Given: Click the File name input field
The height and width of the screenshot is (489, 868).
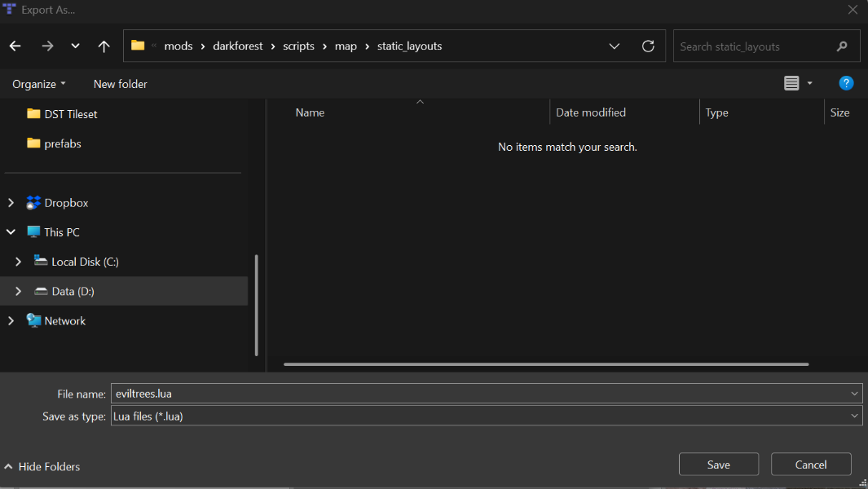Looking at the screenshot, I should [479, 394].
